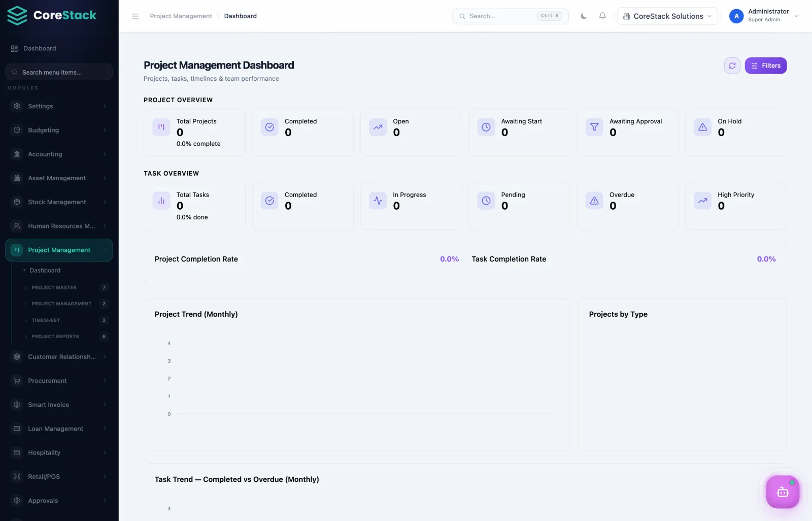Click the top Search field
Image resolution: width=812 pixels, height=521 pixels.
[x=510, y=16]
